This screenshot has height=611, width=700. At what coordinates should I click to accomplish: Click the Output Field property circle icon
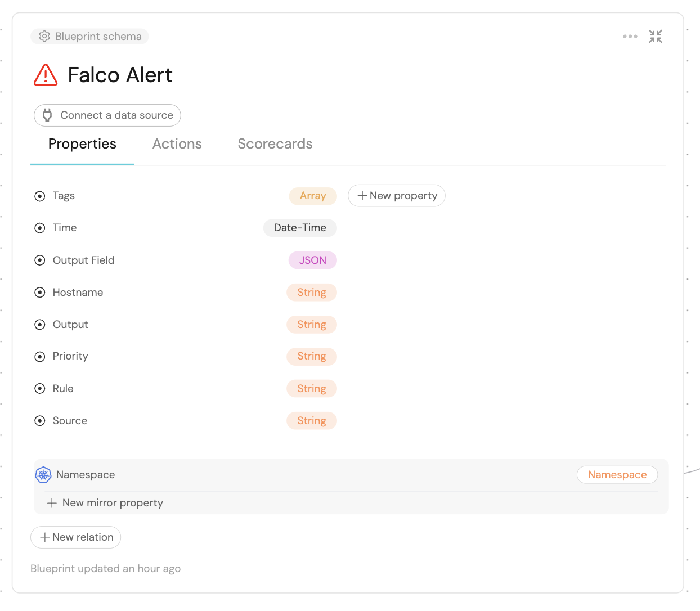tap(40, 260)
